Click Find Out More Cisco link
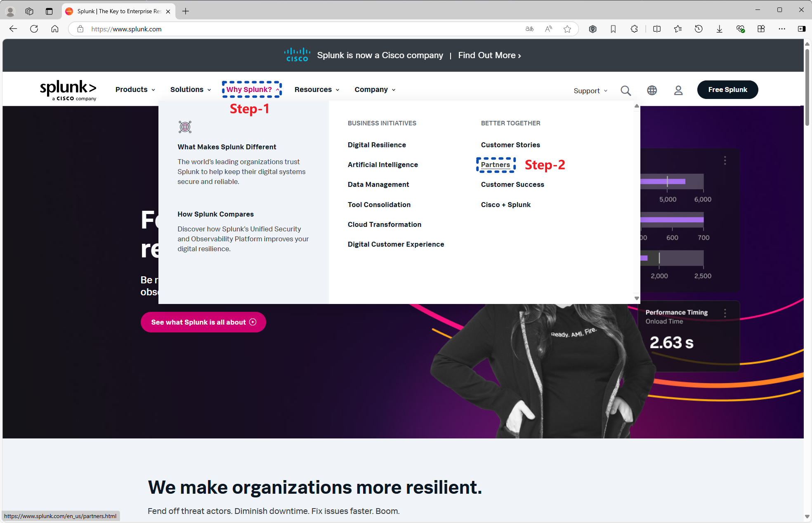Viewport: 812px width, 523px height. (489, 55)
